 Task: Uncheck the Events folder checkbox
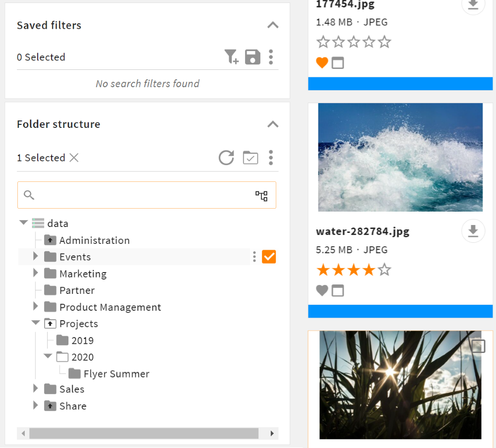tap(269, 257)
